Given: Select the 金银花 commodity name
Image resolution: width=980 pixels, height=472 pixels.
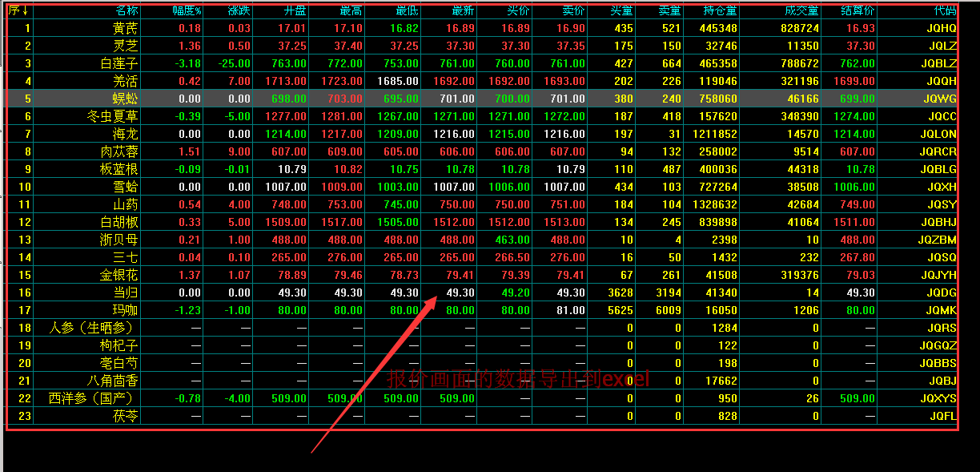Looking at the screenshot, I should (x=118, y=275).
